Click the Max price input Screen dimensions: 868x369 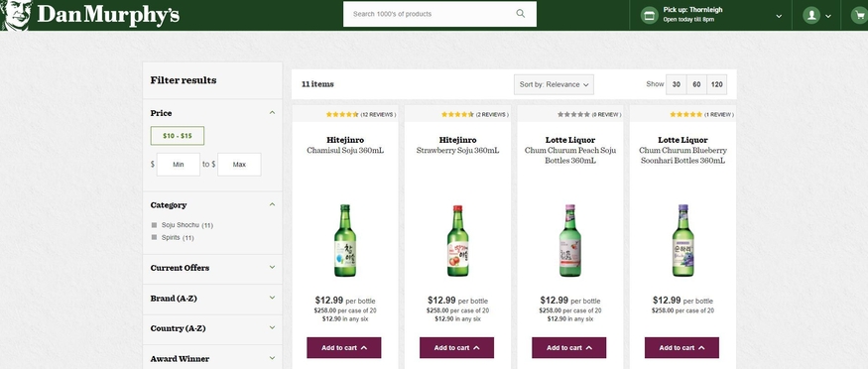pyautogui.click(x=239, y=165)
